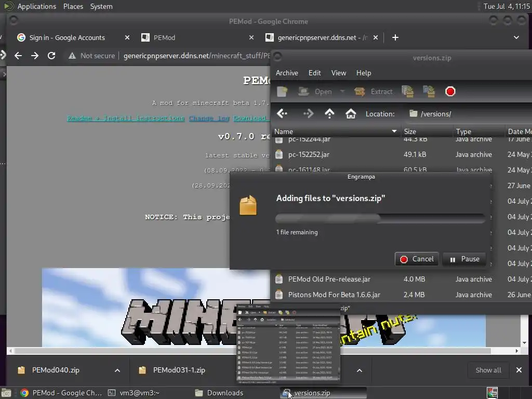Image resolution: width=532 pixels, height=399 pixels.
Task: Go up one level in archive
Action: 329,114
